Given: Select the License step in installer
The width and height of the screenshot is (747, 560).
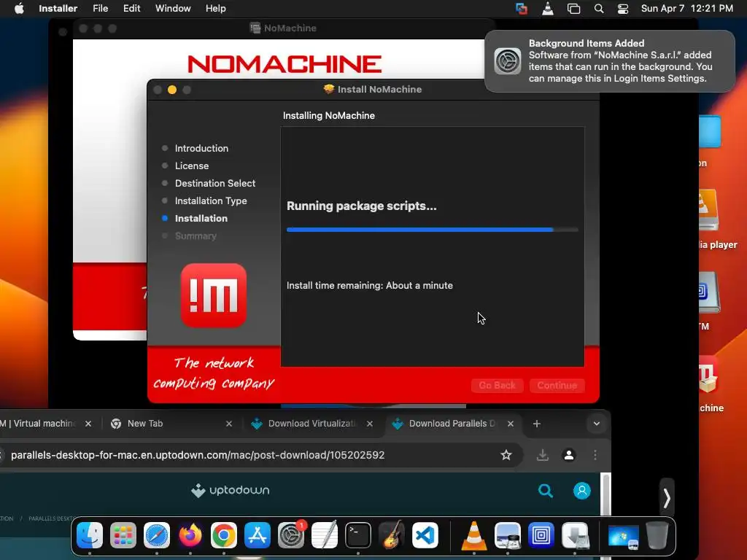Looking at the screenshot, I should tap(192, 166).
